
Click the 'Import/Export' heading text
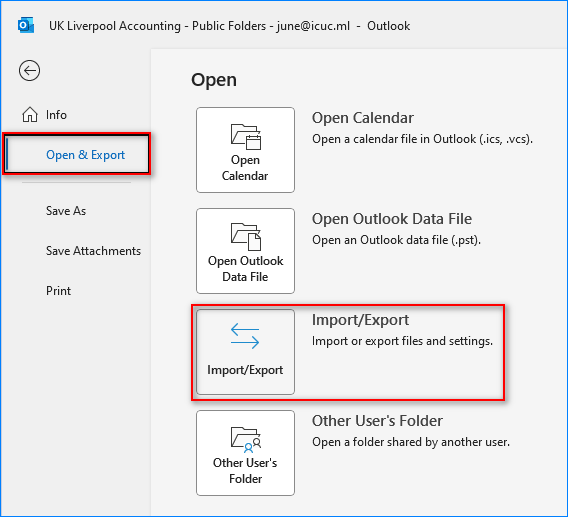tap(360, 320)
